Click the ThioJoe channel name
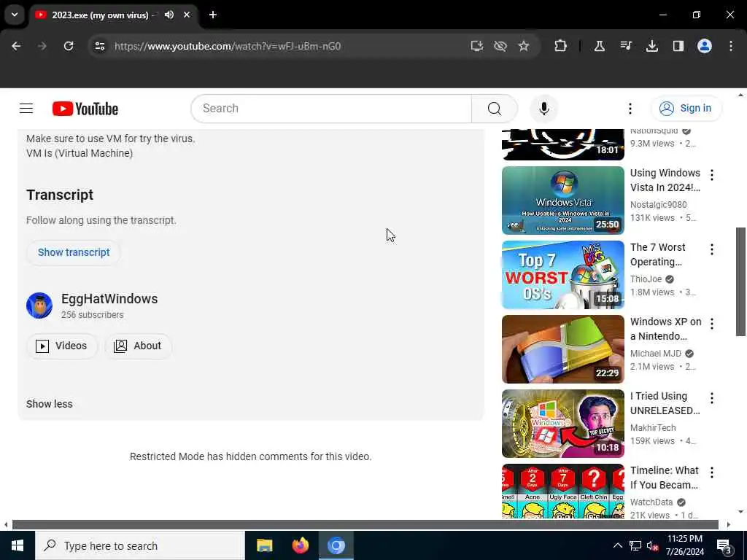 646,279
